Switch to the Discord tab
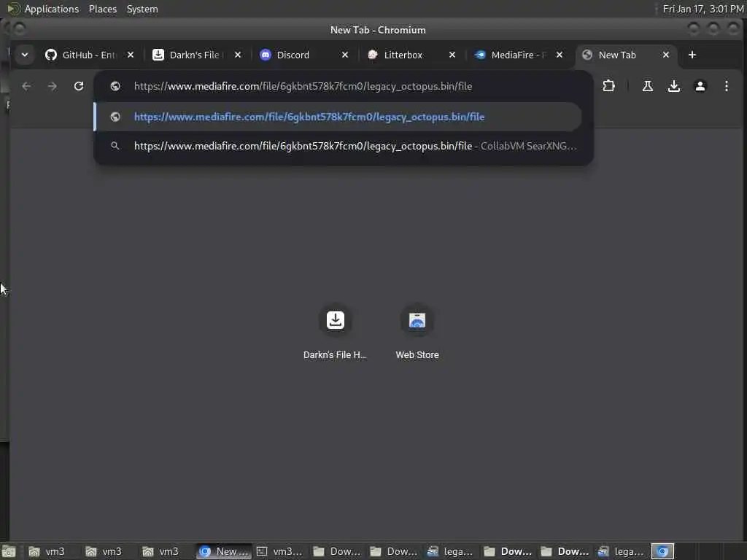Screen dimensions: 747x560 tap(303, 55)
